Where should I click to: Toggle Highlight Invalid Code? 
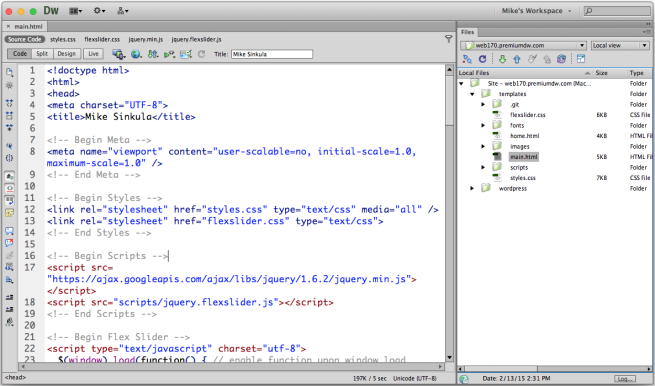tap(9, 188)
